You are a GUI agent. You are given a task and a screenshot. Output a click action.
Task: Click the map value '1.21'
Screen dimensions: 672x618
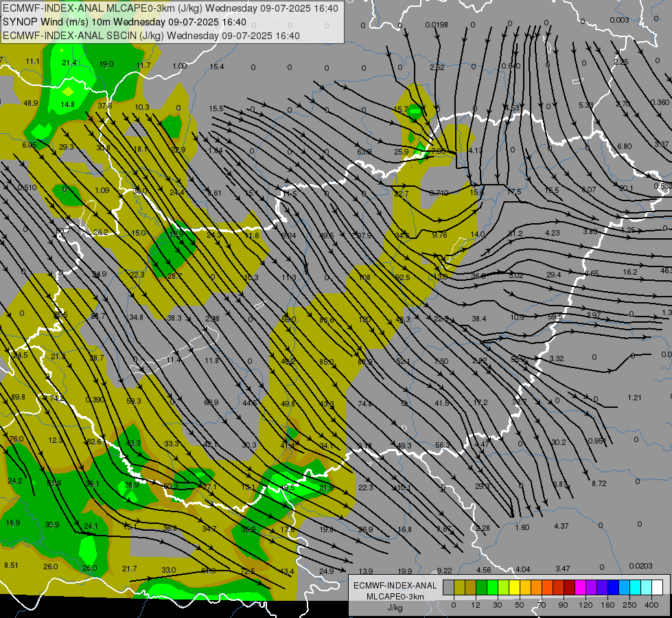[634, 398]
